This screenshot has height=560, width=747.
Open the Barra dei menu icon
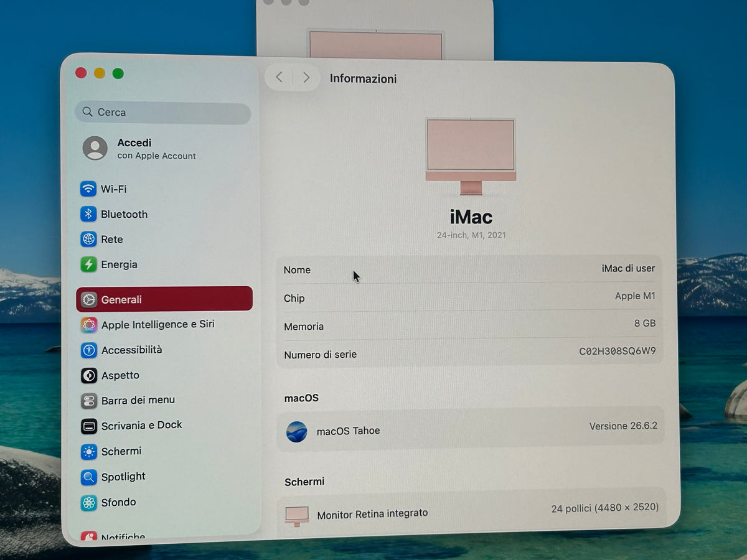click(x=89, y=400)
